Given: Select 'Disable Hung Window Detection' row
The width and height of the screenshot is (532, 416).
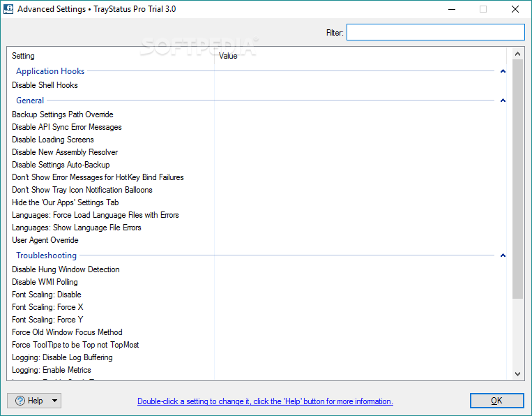Looking at the screenshot, I should click(x=66, y=269).
